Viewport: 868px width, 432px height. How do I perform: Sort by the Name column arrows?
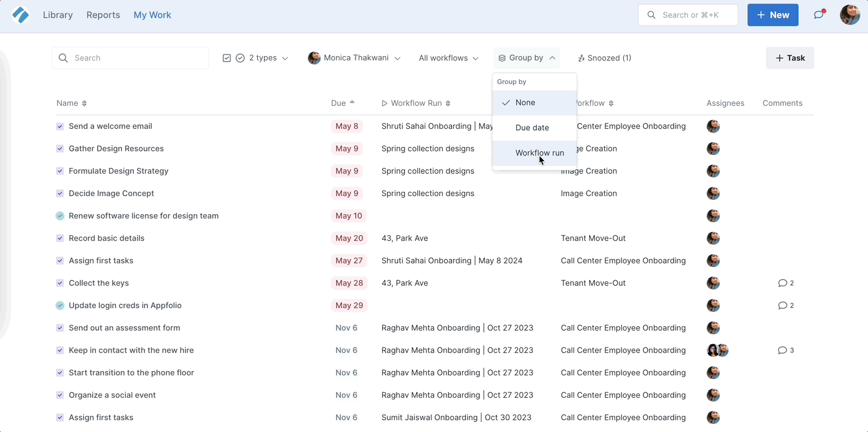click(85, 103)
